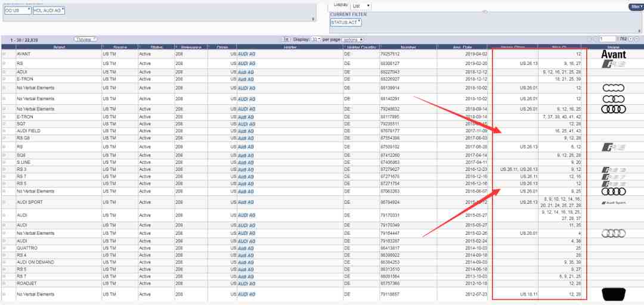Select number cell 79164447
644x305 pixels.
click(x=390, y=233)
